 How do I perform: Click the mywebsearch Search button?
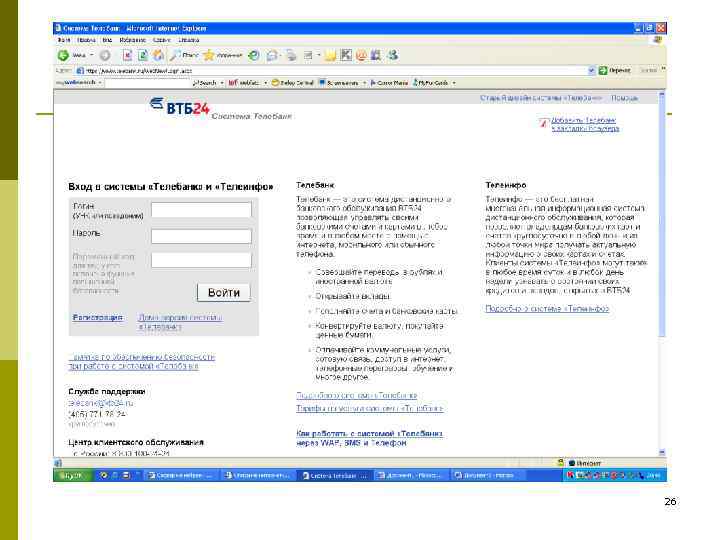(x=208, y=83)
